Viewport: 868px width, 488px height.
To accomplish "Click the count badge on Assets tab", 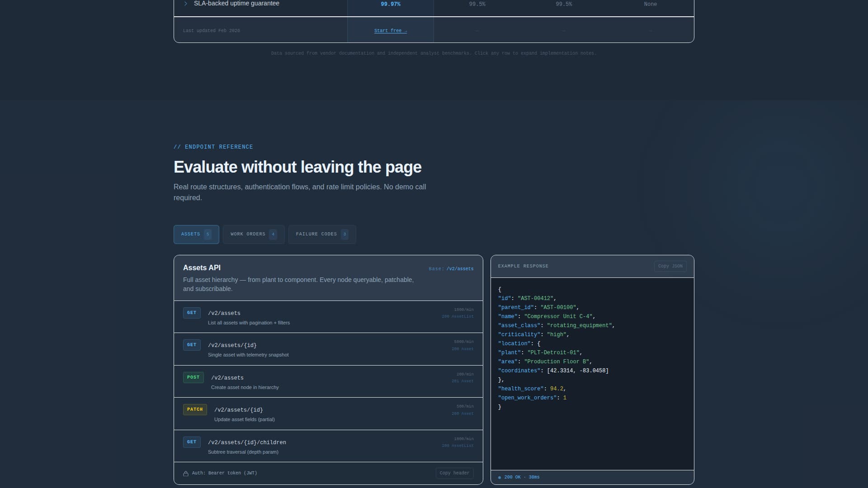I will click(x=208, y=234).
